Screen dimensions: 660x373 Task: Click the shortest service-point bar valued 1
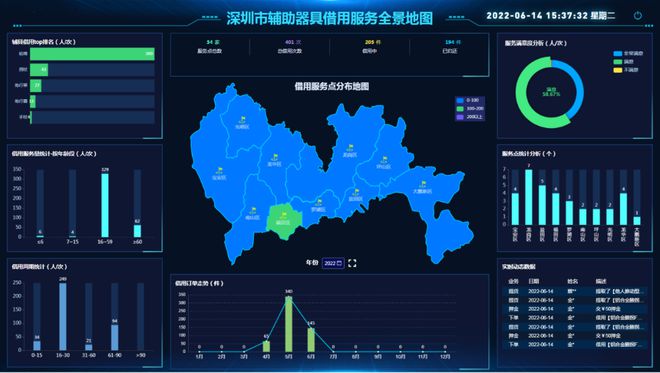click(637, 221)
